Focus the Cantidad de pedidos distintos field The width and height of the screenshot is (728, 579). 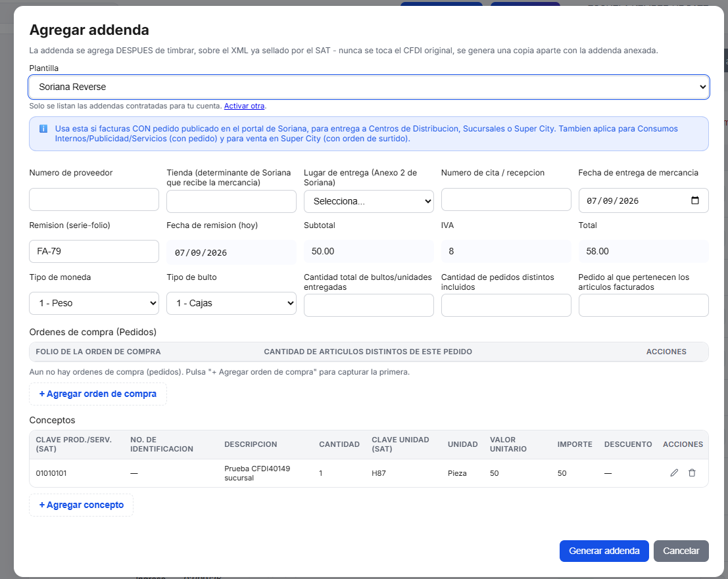pos(506,306)
